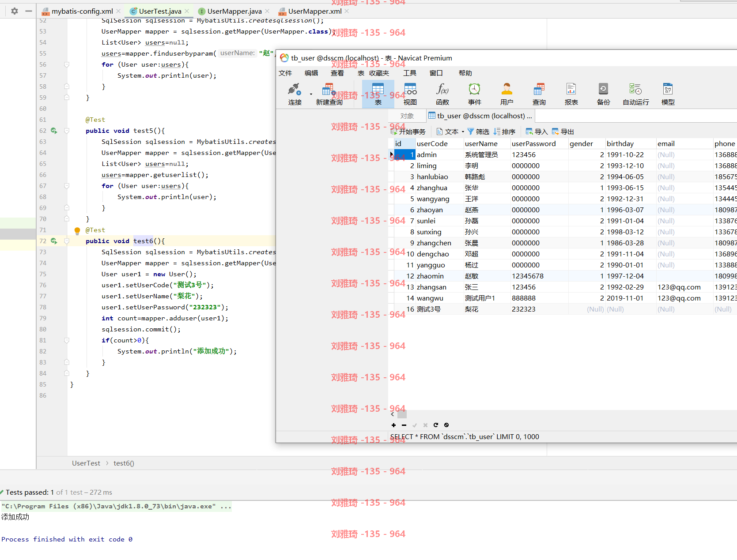Click the delete record minus icon
This screenshot has width=737, height=560.
coord(404,425)
